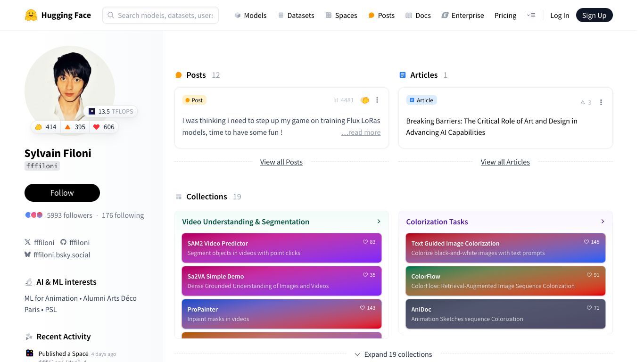The height and width of the screenshot is (362, 644).
Task: Open the article's three-dot options menu
Action: 601,102
